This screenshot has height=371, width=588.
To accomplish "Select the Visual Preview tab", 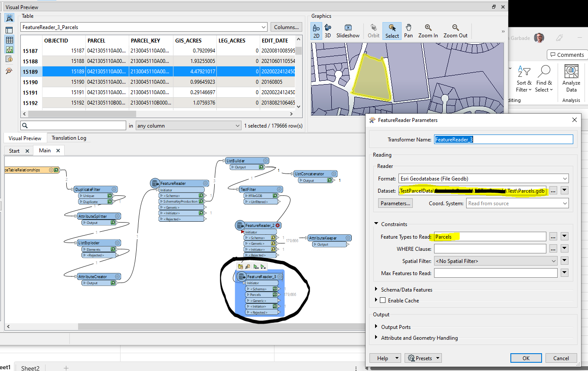I will [25, 138].
